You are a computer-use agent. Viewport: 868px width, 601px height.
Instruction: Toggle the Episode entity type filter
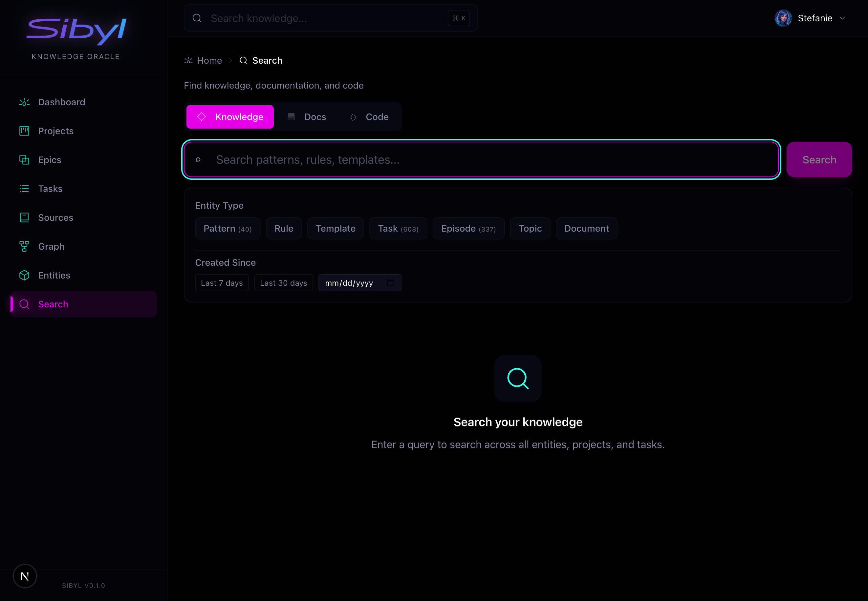tap(468, 229)
